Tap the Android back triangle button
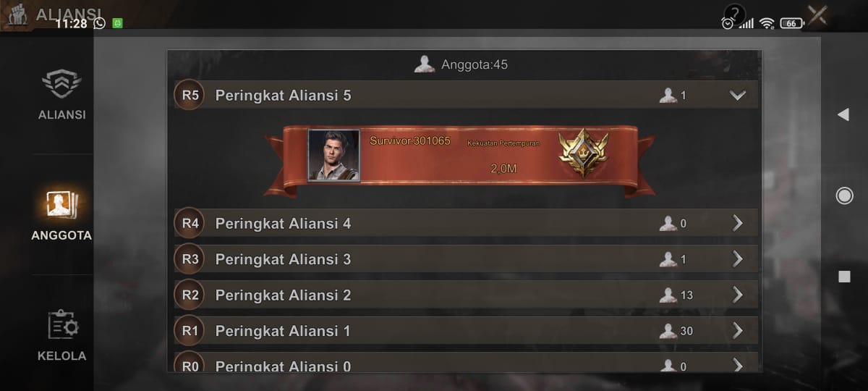The image size is (868, 391). tap(843, 114)
